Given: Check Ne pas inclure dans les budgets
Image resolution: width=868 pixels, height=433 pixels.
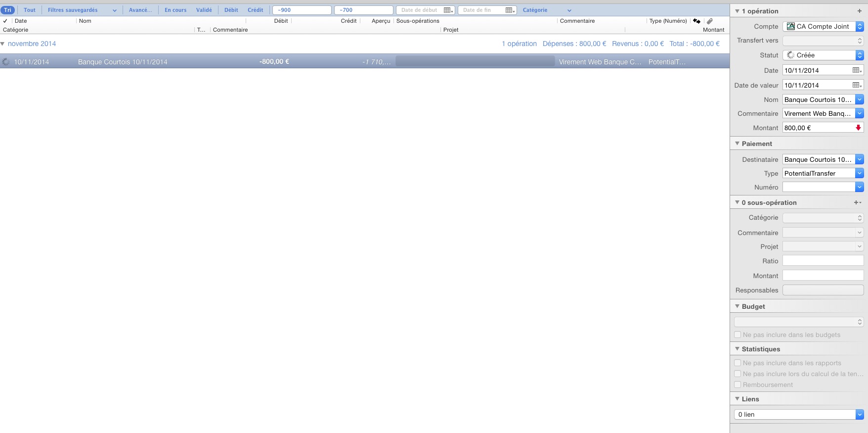Looking at the screenshot, I should pos(738,335).
